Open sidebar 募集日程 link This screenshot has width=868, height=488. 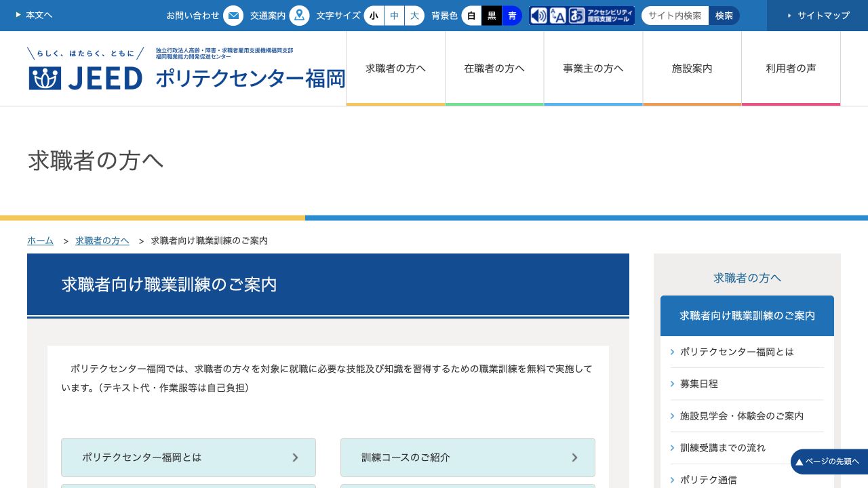[x=747, y=384]
